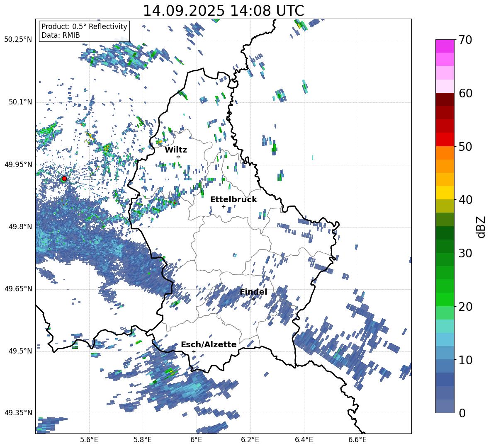Viewport: 491px width, 448px height.
Task: Click the 6.4°E longitude label
Action: [x=304, y=440]
